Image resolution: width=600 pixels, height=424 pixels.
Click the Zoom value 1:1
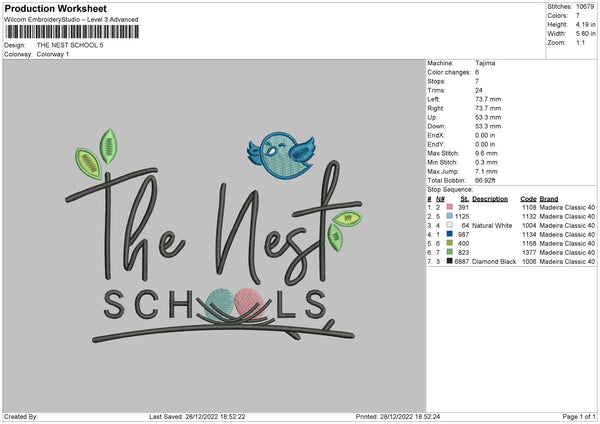[x=580, y=42]
